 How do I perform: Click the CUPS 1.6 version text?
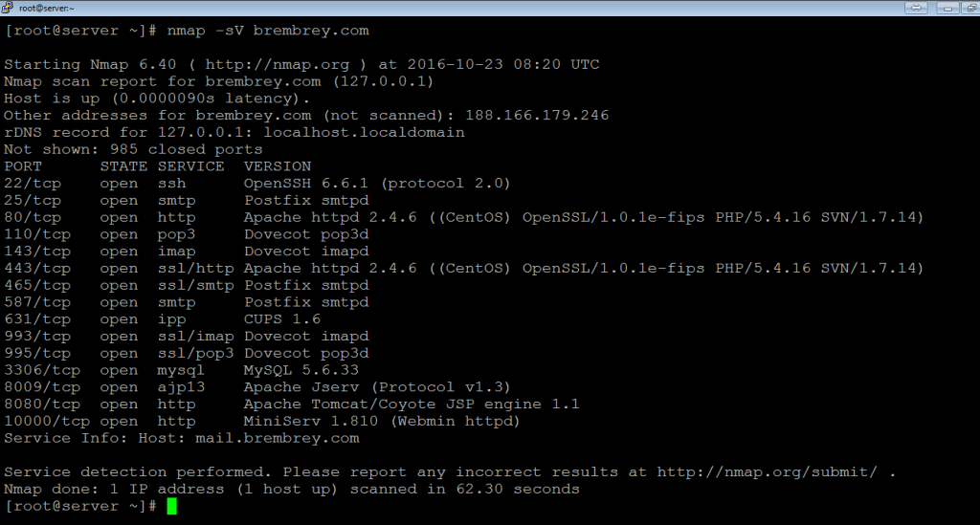[x=282, y=319]
